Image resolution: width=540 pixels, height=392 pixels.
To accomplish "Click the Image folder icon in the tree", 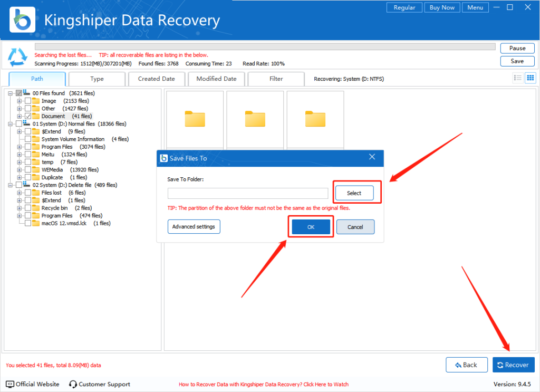I will click(36, 101).
